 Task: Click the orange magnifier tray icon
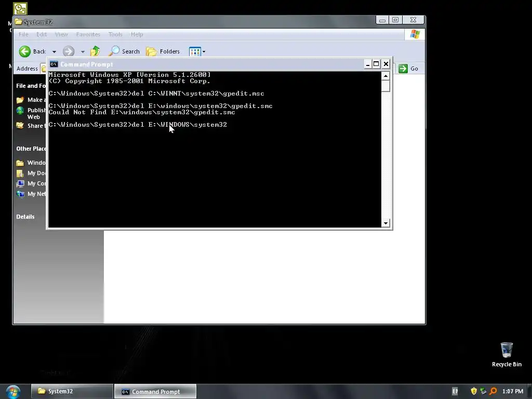[494, 391]
